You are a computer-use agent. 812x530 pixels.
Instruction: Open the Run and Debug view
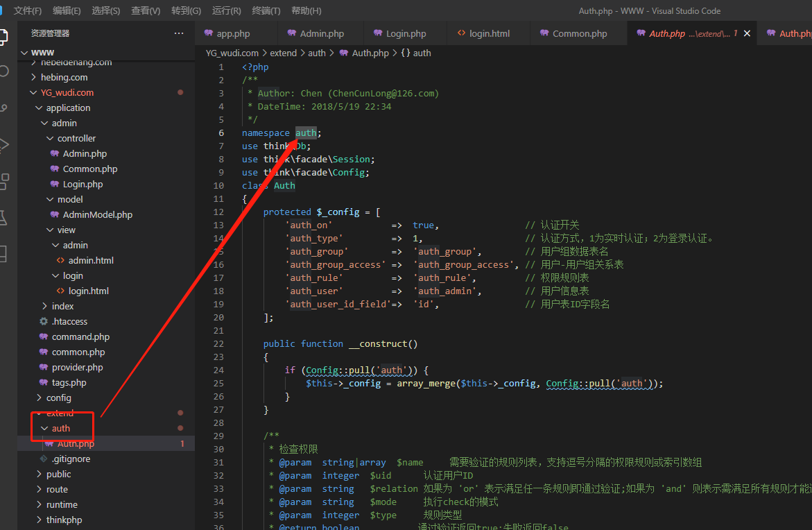click(4, 144)
